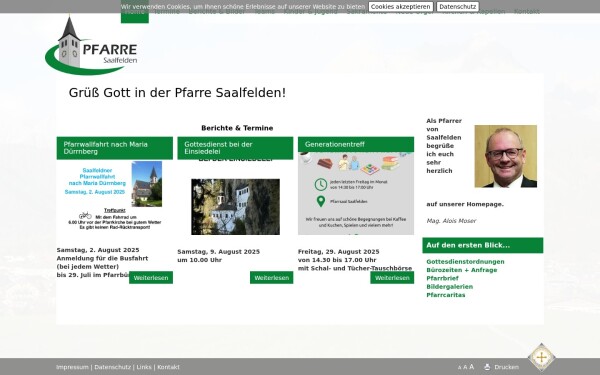Click the text 'Samstag, 9. August 2025'
The width and height of the screenshot is (600, 375).
point(218,252)
